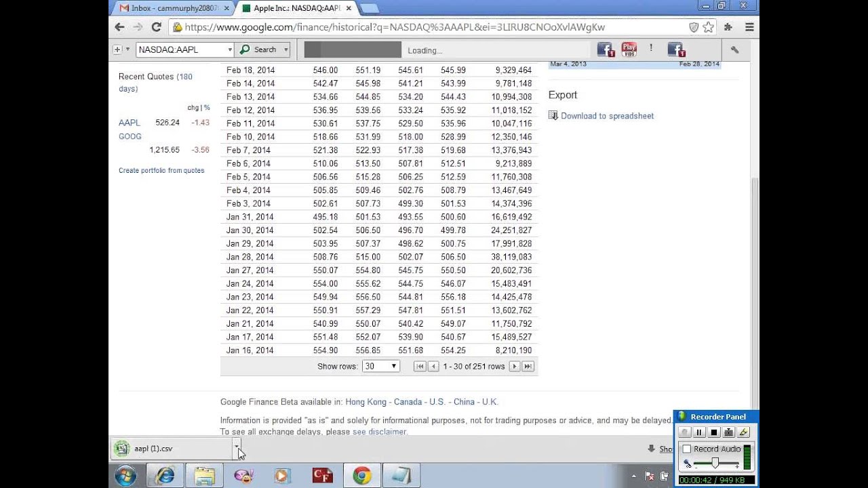Stop recording in Recorder Panel
Screen dimensions: 868x488
click(x=713, y=432)
